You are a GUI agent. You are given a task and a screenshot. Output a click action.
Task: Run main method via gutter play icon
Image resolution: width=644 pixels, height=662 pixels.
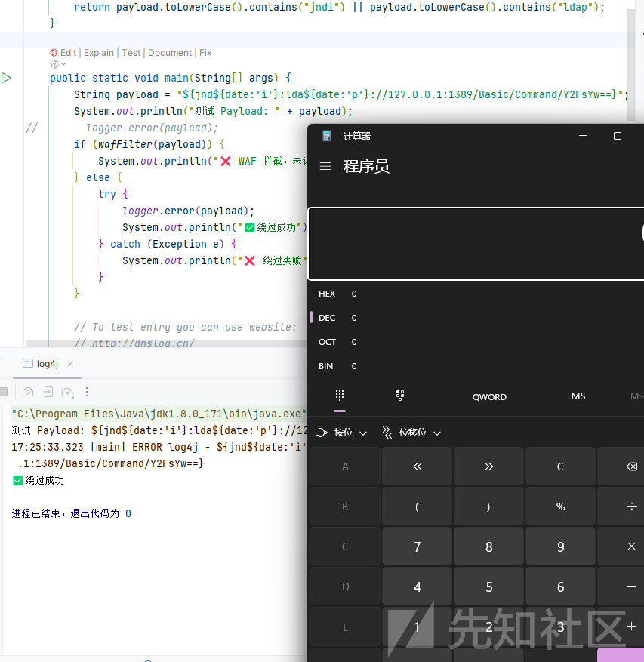click(6, 78)
